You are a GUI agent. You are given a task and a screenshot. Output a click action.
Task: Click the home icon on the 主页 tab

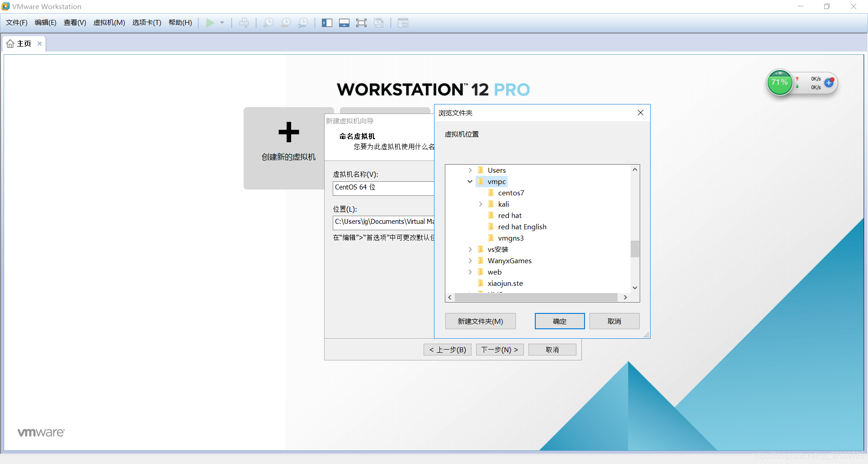(x=10, y=43)
